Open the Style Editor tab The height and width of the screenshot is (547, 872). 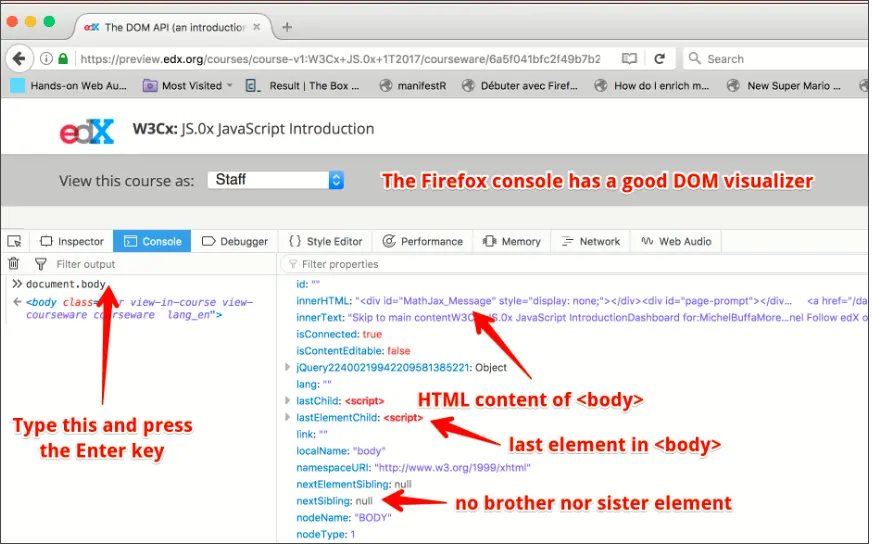326,241
